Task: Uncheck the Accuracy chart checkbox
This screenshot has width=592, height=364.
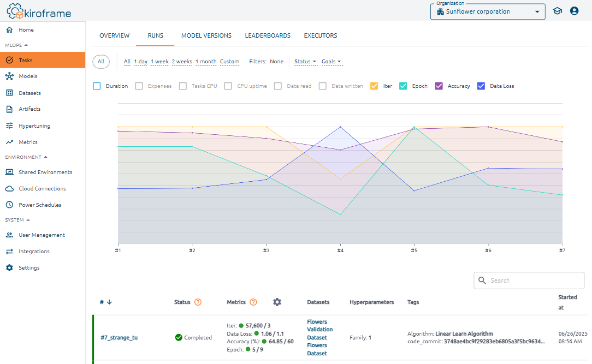Action: point(439,86)
